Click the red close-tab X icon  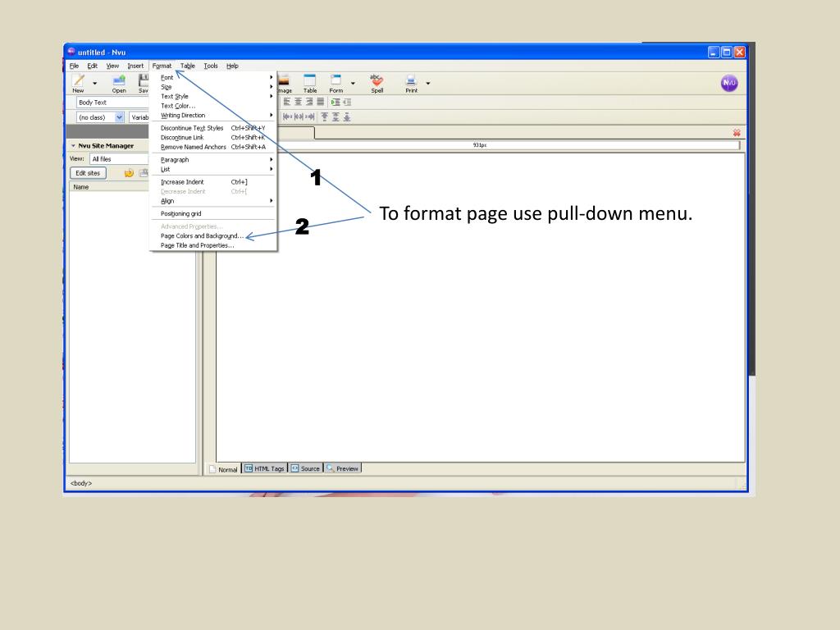[x=737, y=133]
